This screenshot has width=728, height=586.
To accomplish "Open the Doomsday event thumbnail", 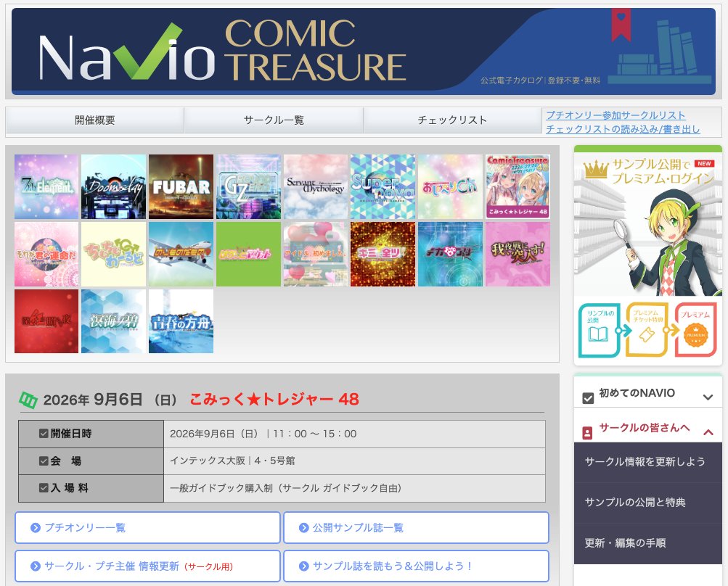I will pyautogui.click(x=114, y=186).
